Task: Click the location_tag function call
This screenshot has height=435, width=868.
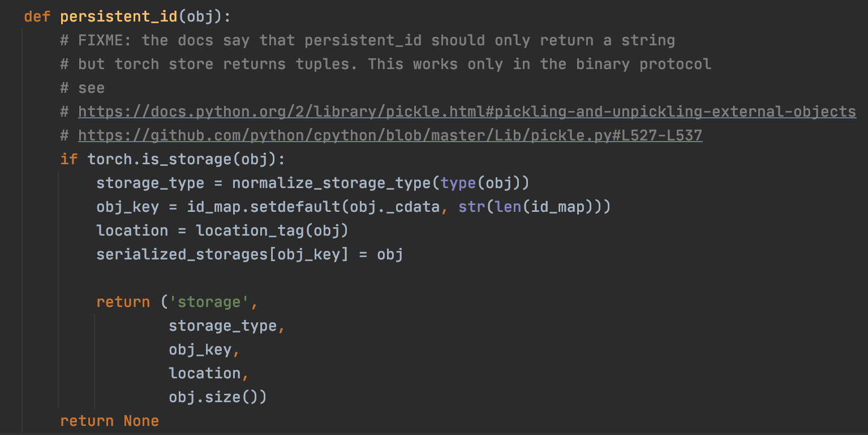Action: pos(255,231)
